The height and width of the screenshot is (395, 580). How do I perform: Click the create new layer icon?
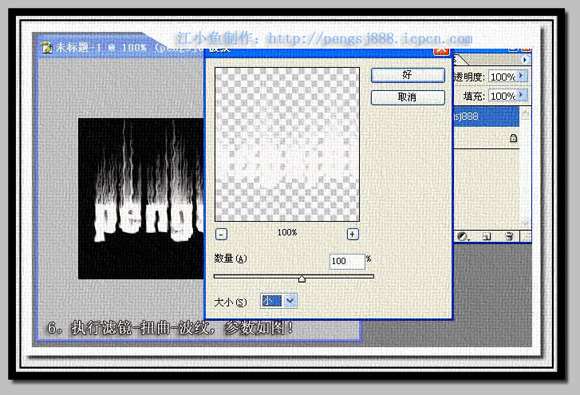point(487,236)
